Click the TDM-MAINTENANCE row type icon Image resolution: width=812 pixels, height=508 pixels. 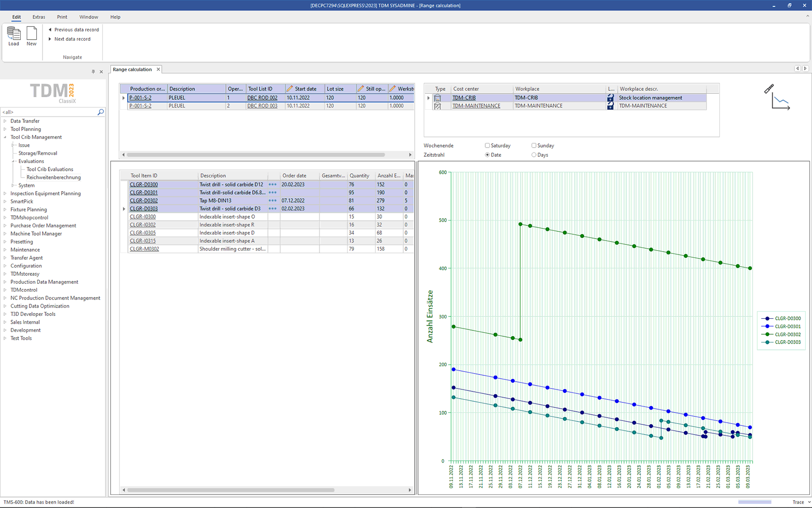click(x=438, y=106)
